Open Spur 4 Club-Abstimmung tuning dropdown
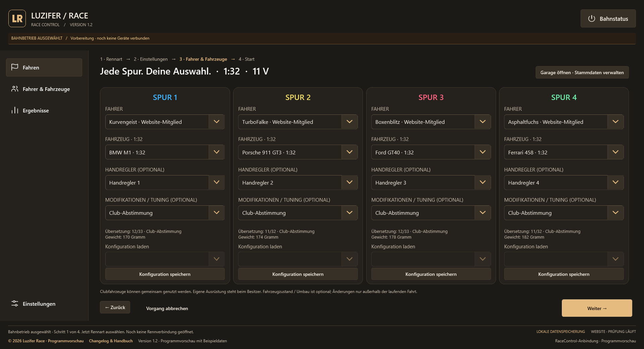This screenshot has width=644, height=349. 564,213
